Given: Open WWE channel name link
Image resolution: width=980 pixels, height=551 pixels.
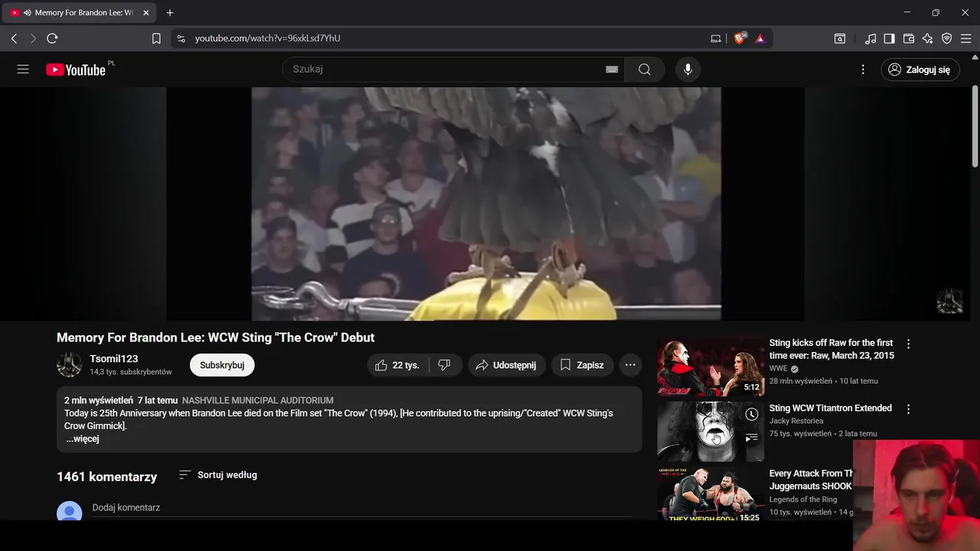Looking at the screenshot, I should [779, 369].
